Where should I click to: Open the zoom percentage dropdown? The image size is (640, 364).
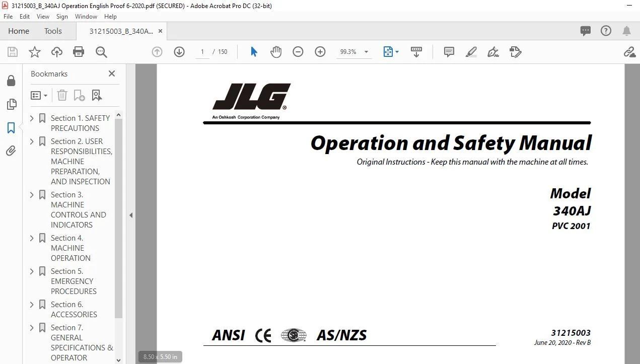[x=366, y=52]
